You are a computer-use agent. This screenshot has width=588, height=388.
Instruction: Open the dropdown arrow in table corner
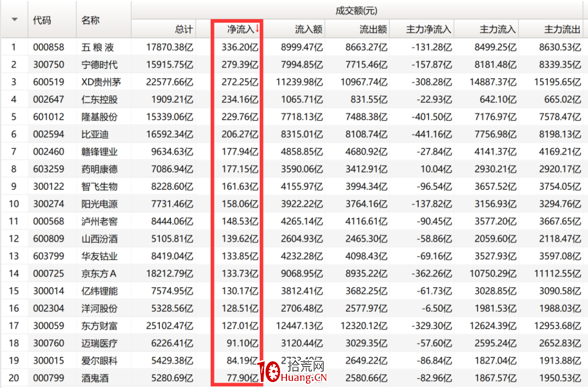(x=15, y=20)
